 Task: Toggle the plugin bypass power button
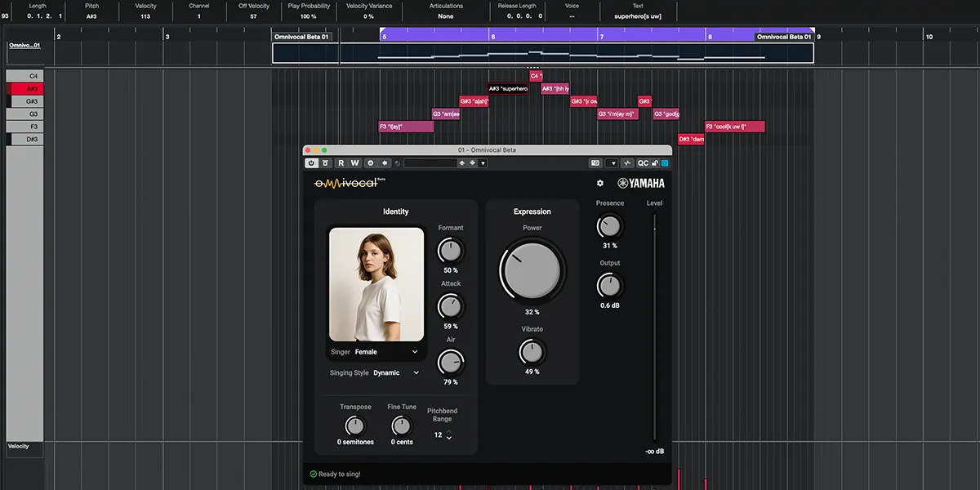(312, 163)
